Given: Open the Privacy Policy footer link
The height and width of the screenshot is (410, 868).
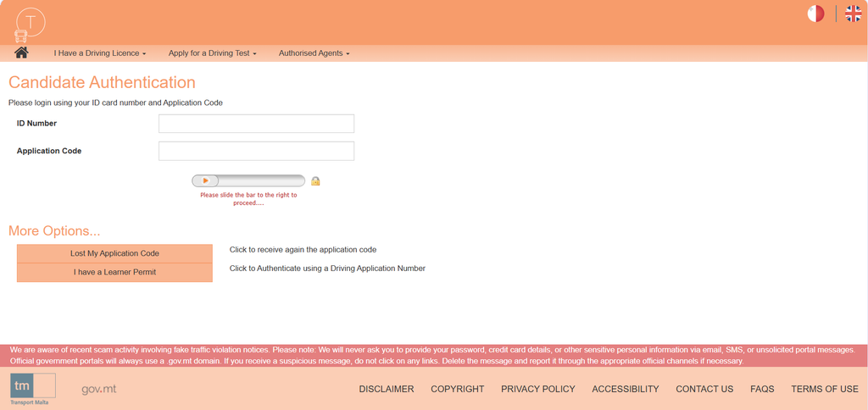Looking at the screenshot, I should click(538, 389).
